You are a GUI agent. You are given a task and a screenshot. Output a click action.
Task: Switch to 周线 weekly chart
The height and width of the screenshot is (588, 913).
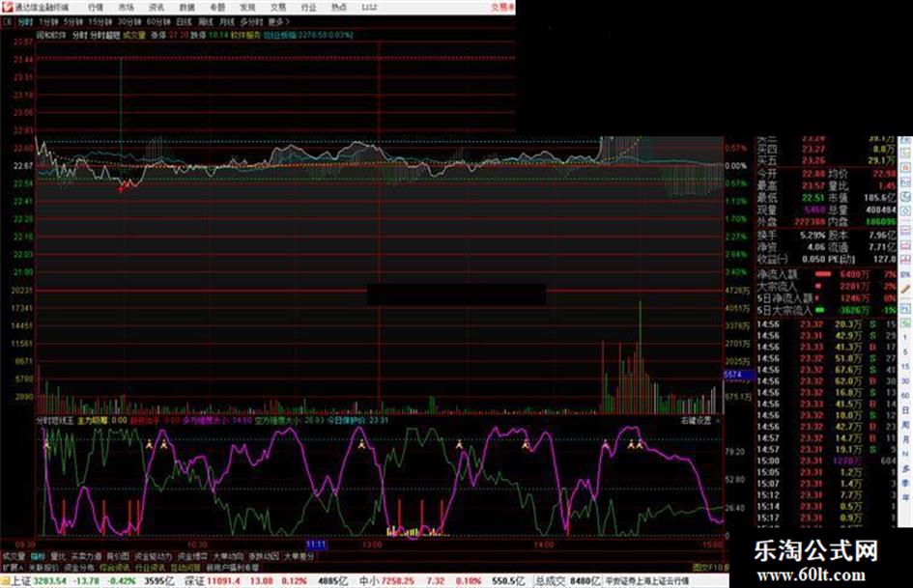click(206, 22)
